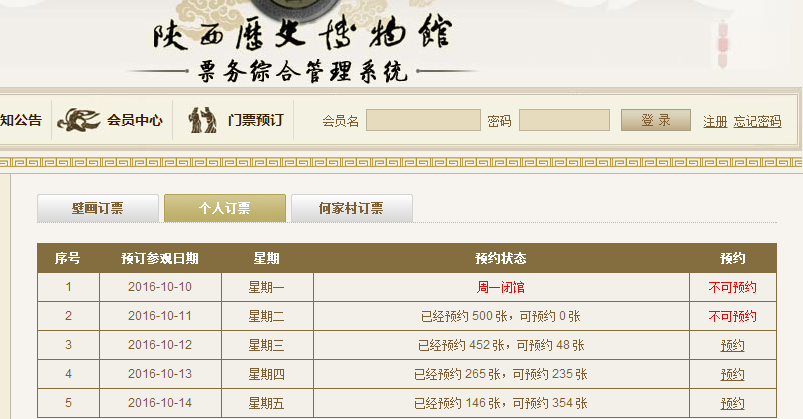This screenshot has width=803, height=419.
Task: Click the 票务综合管理系统 subtitle
Action: point(302,72)
